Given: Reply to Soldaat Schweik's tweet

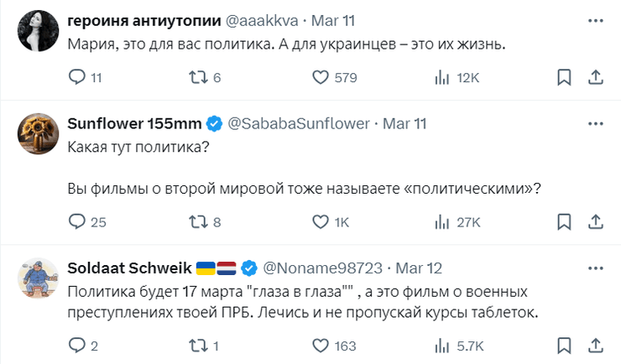Looking at the screenshot, I should 76,345.
